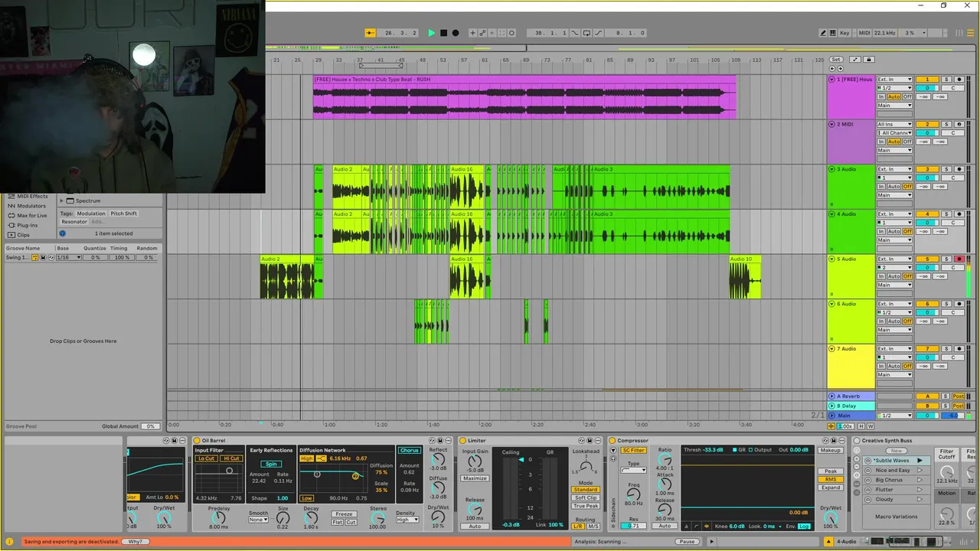Click the Session Record circle button

pos(511,33)
